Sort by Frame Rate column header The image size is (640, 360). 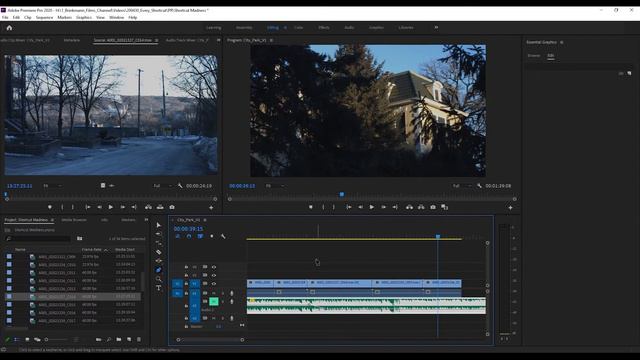(x=91, y=249)
